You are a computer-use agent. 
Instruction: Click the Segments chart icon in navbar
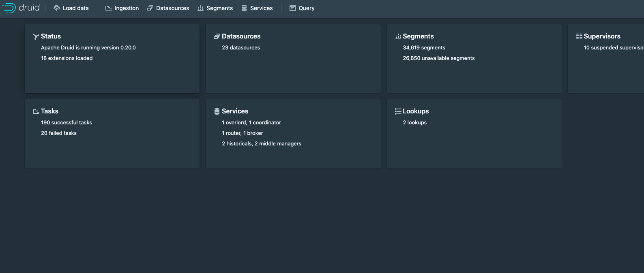[200, 8]
